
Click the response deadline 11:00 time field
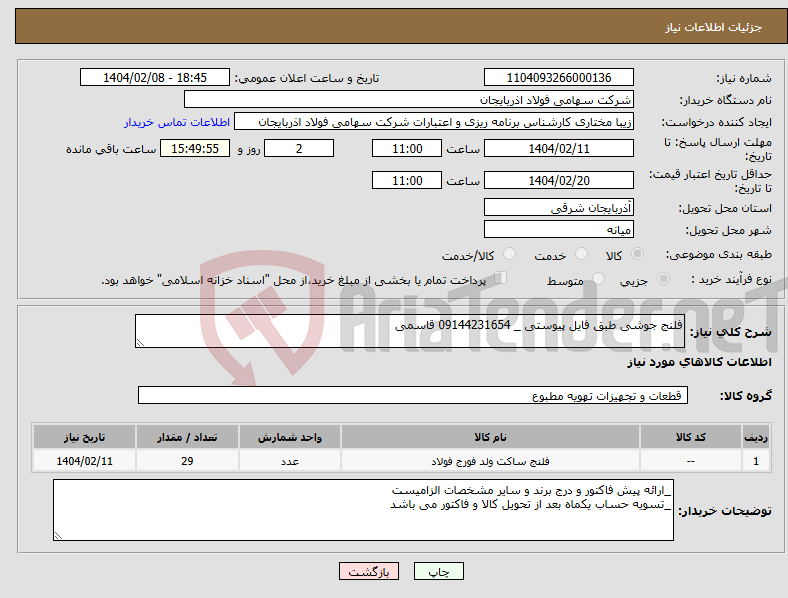[407, 149]
